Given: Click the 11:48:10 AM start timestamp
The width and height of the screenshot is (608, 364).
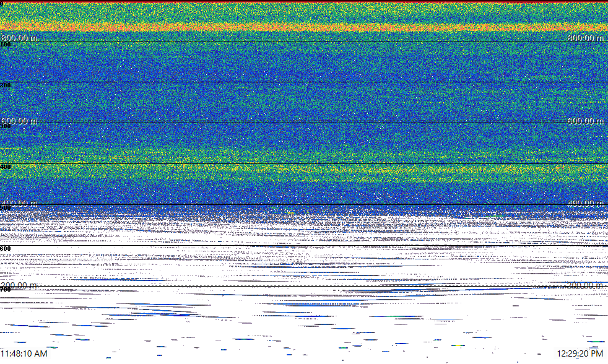Looking at the screenshot, I should 24,353.
